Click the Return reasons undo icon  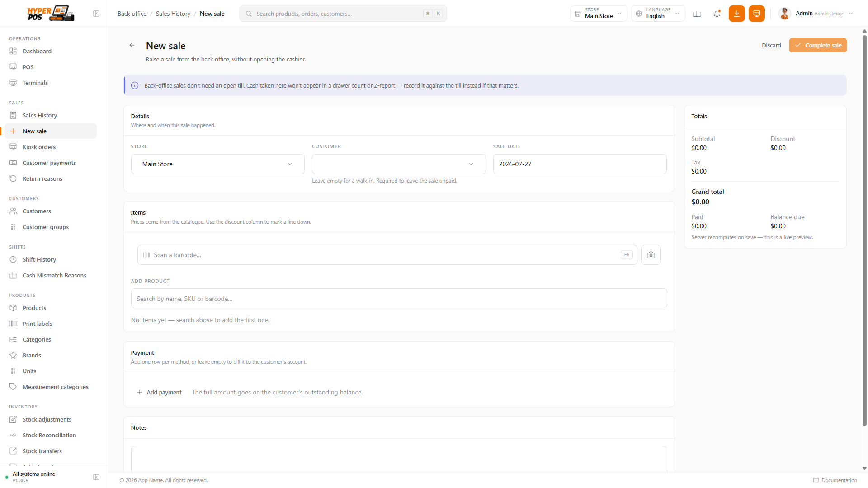13,178
